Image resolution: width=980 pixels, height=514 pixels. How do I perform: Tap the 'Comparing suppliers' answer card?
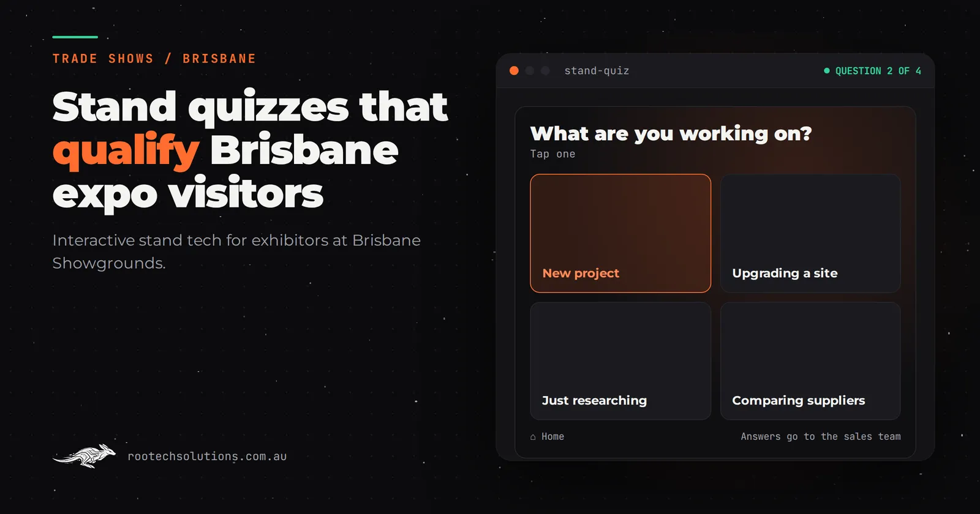click(x=810, y=361)
